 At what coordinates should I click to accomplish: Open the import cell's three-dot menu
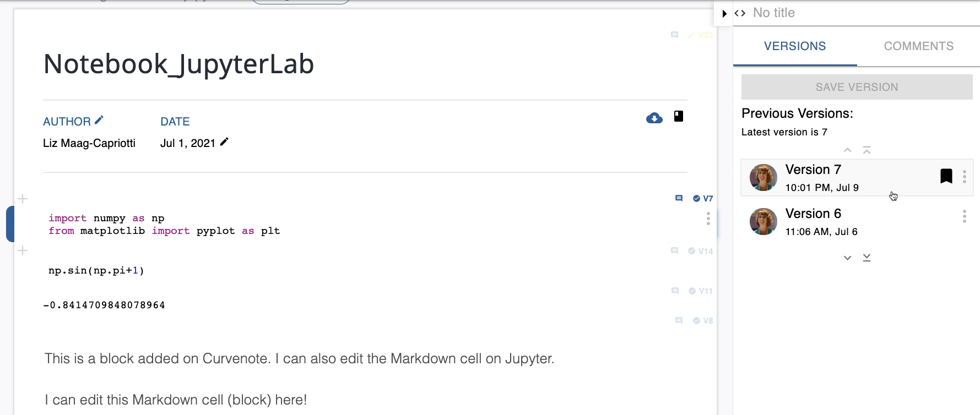[708, 219]
